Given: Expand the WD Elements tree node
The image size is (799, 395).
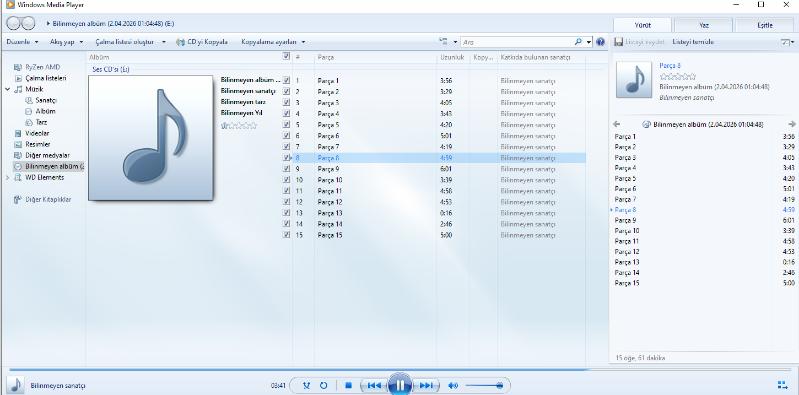Looking at the screenshot, I should coord(8,177).
